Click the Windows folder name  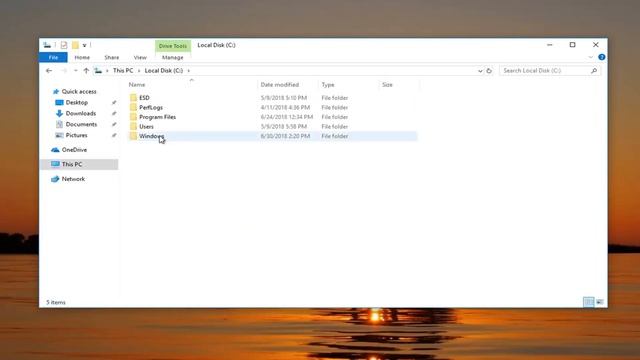coord(152,136)
